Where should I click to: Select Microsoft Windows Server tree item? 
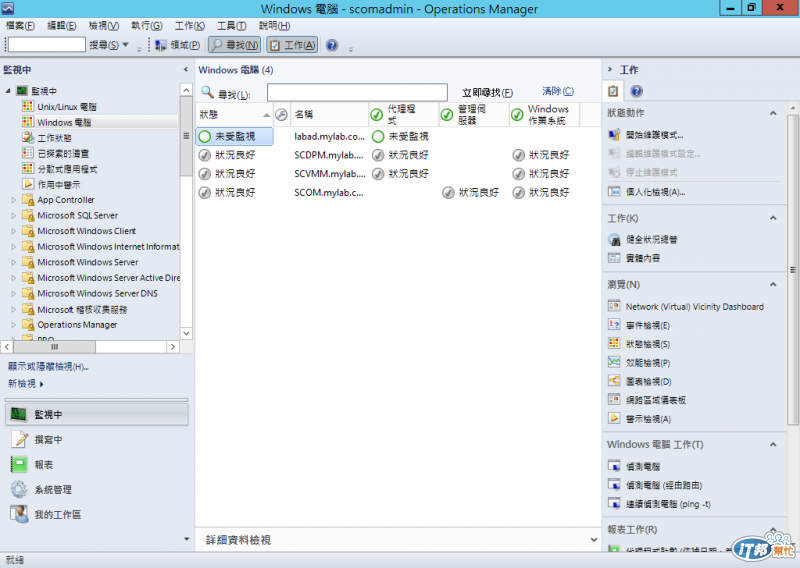point(87,262)
